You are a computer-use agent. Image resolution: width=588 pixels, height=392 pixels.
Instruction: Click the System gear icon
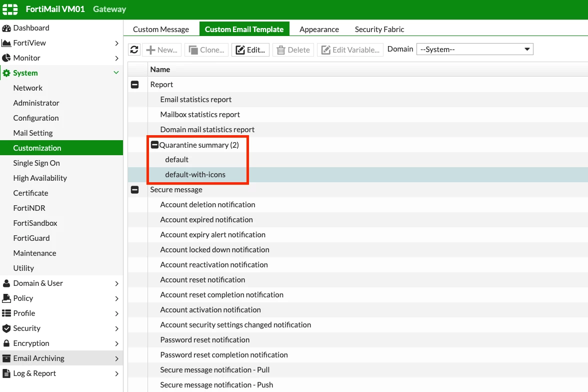point(6,73)
